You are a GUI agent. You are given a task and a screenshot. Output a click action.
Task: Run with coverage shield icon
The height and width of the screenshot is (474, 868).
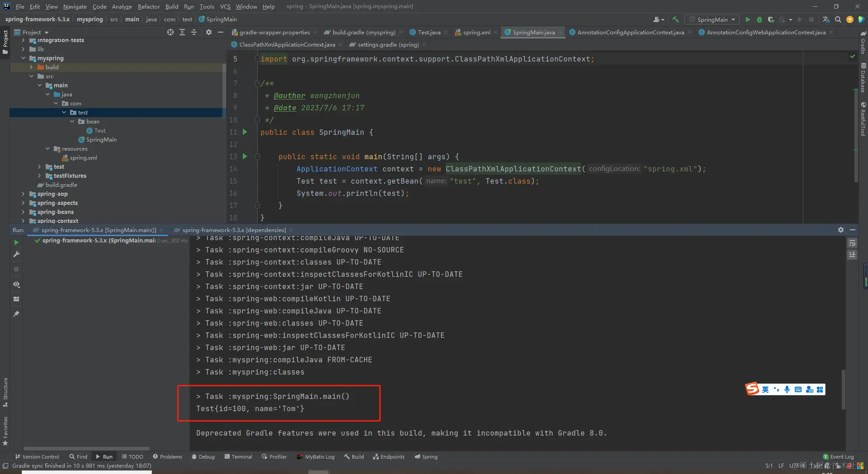tap(771, 19)
